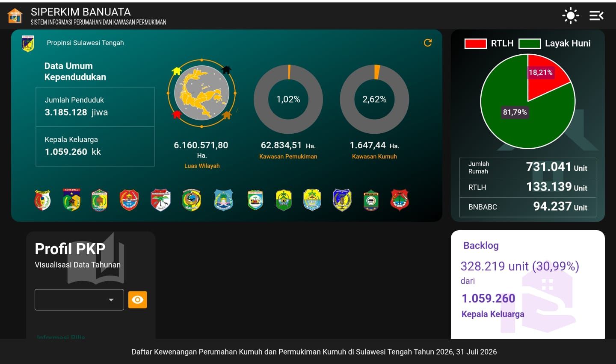Click the Data Umum Kependudukan heading
Screen dimensions: 616x364
(75, 71)
